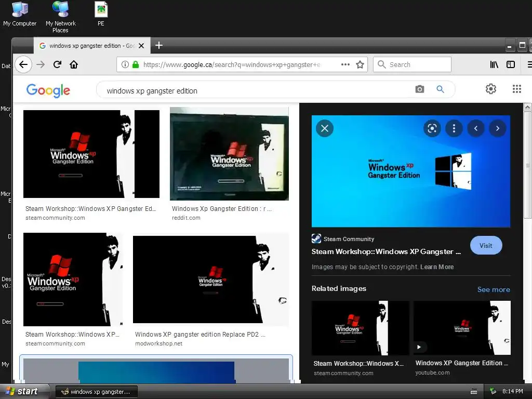Click the green padlock security icon
Viewport: 532px width, 399px height.
[x=136, y=64]
